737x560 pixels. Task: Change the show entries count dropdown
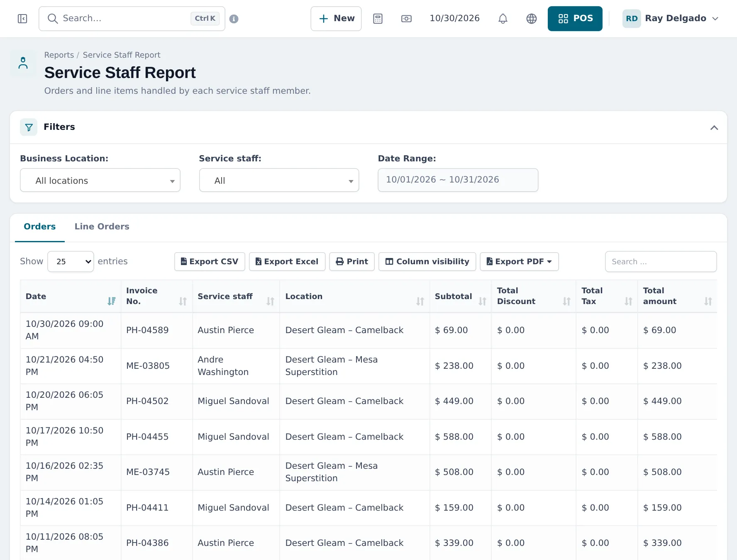click(71, 261)
